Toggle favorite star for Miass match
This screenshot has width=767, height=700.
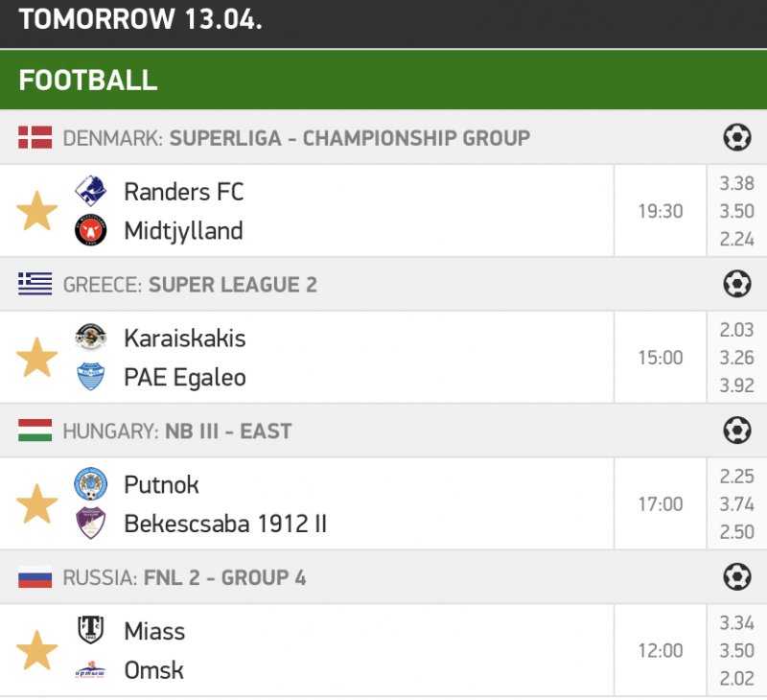tap(37, 651)
